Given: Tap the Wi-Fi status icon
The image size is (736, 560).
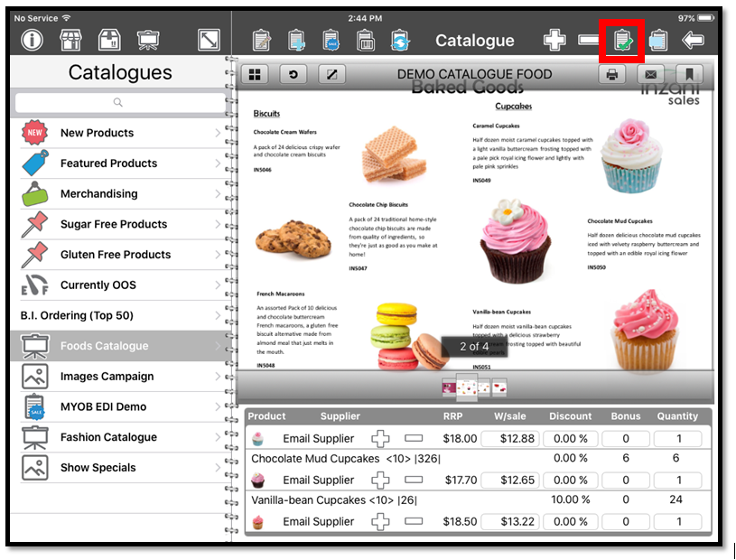Looking at the screenshot, I should (x=67, y=18).
